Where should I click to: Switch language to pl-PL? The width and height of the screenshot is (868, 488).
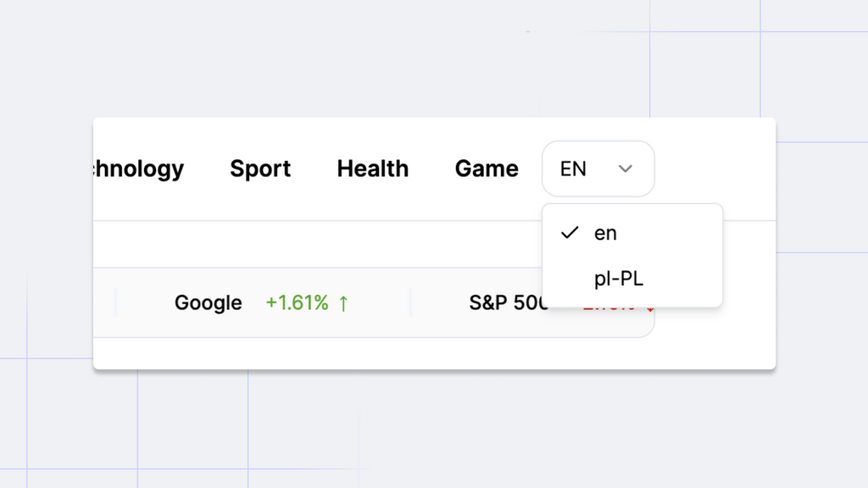click(632, 278)
